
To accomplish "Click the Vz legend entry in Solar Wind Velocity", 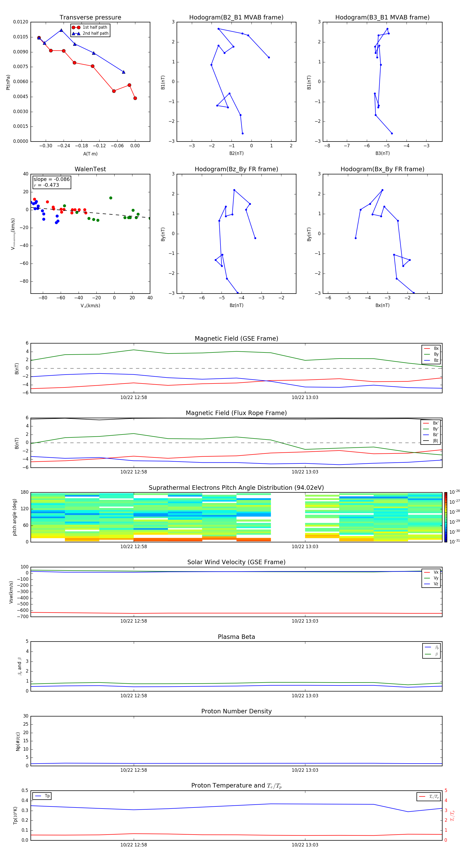I will click(x=431, y=584).
